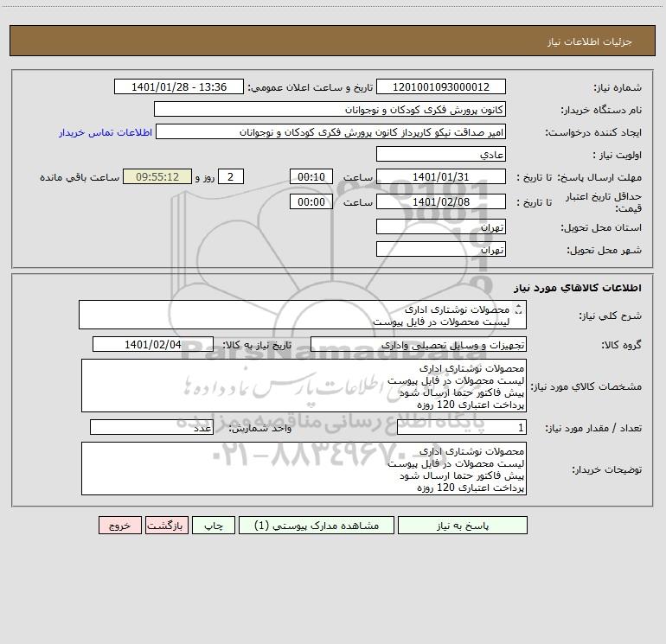
Task: Click the delivery province field تهران
Action: coord(441,226)
